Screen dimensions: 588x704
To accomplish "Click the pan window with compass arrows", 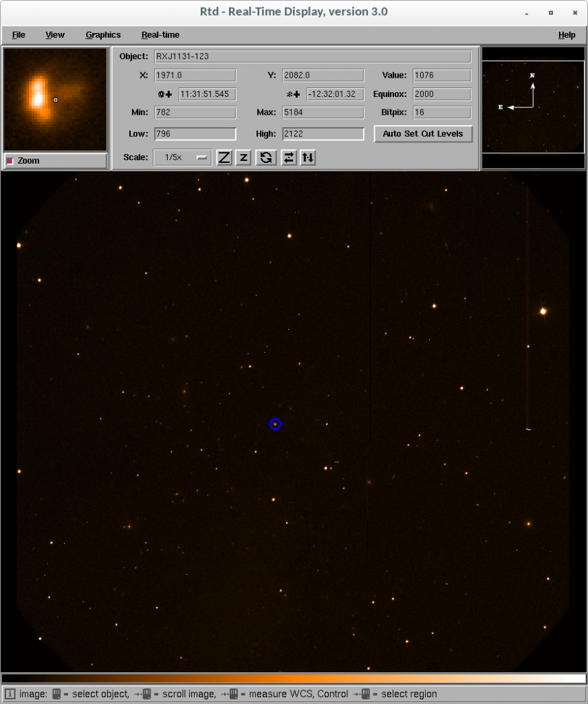I will 532,107.
